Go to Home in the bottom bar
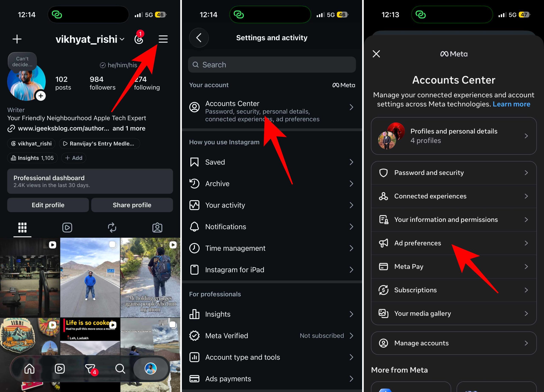This screenshot has width=544, height=392. (x=29, y=368)
